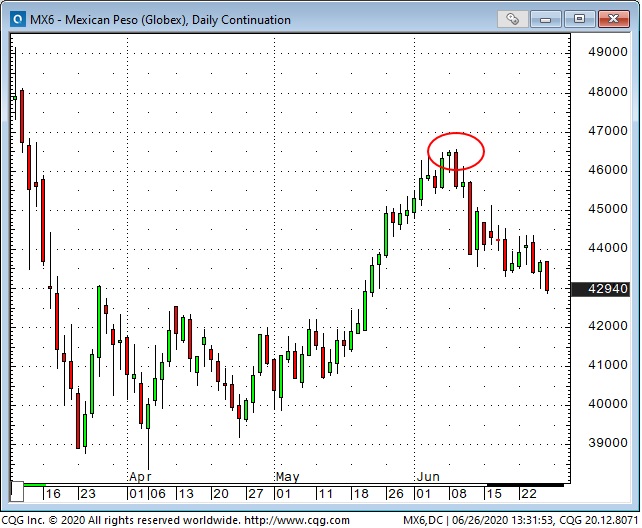Image resolution: width=642 pixels, height=528 pixels.
Task: Click the black segment of the time scroll bar
Action: pyautogui.click(x=525, y=485)
